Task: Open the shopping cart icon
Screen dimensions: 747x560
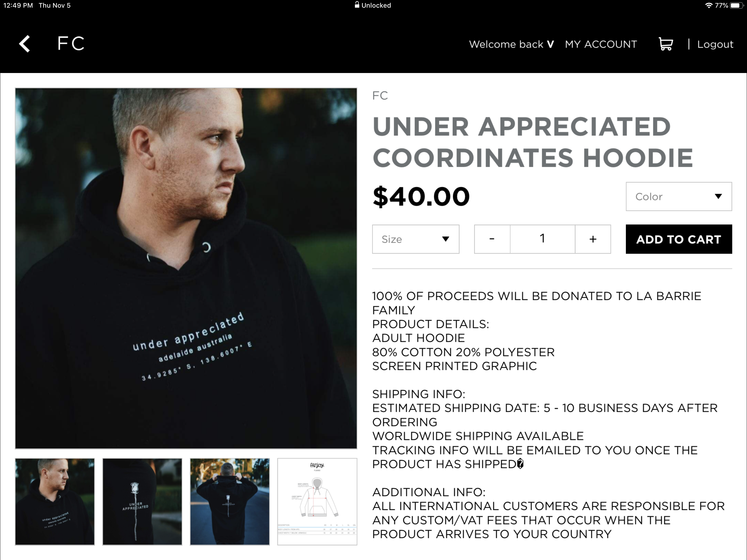Action: point(666,44)
